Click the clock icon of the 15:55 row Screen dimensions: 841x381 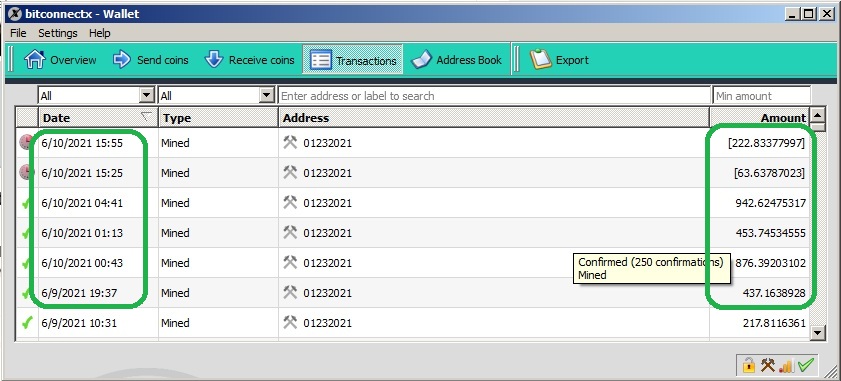26,142
